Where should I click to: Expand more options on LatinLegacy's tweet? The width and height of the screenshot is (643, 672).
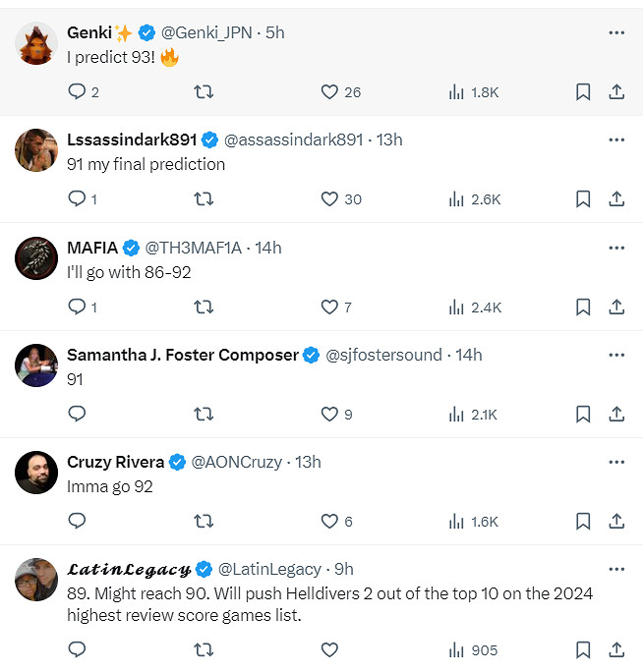point(616,569)
